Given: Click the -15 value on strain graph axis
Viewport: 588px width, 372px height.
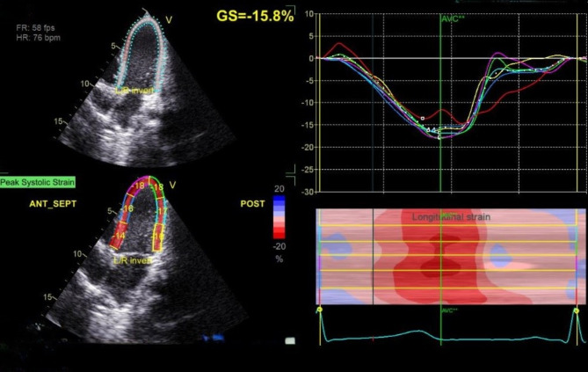Looking at the screenshot, I should tap(308, 125).
